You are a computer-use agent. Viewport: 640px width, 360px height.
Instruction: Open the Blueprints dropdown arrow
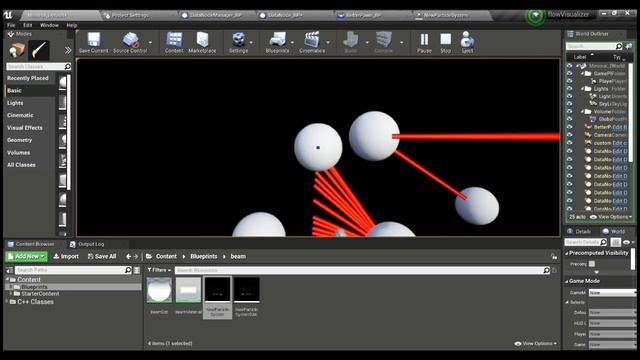point(292,42)
